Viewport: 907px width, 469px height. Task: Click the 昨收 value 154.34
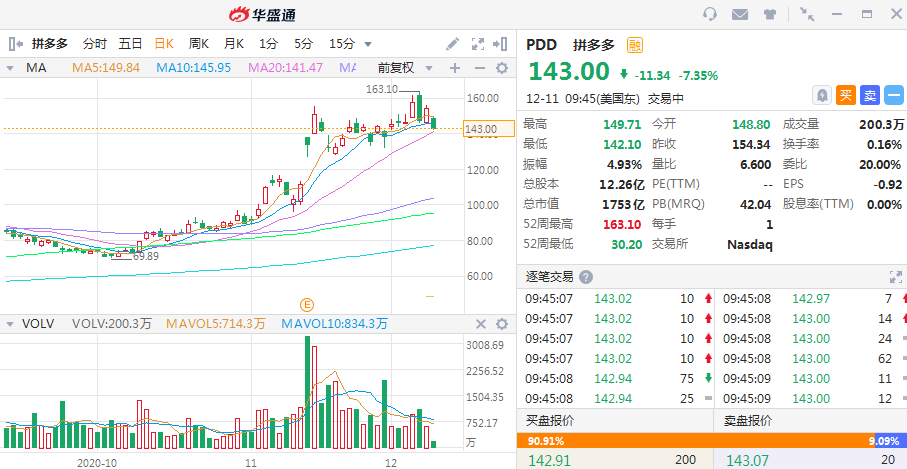(751, 145)
